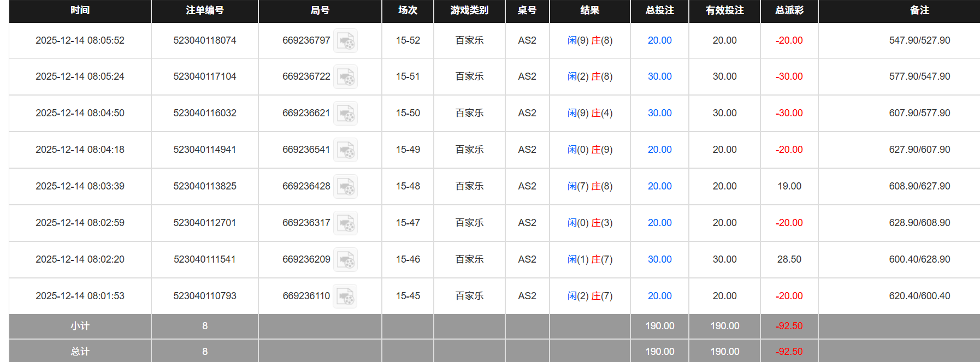
Task: Click the 注单编号 column header
Action: click(204, 10)
